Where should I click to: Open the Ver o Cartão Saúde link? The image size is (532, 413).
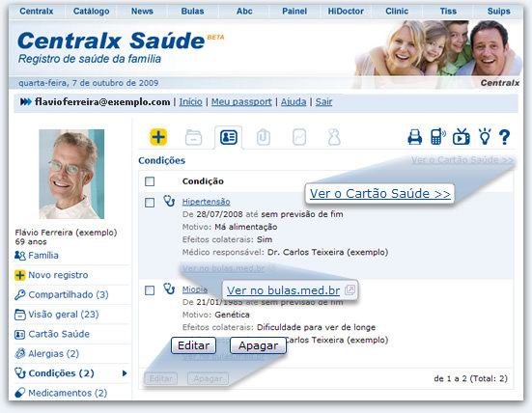tap(380, 193)
